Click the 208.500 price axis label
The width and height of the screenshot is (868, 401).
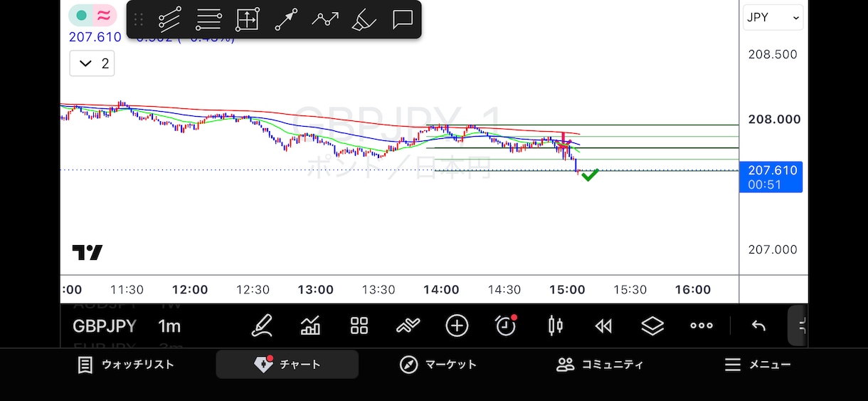773,55
